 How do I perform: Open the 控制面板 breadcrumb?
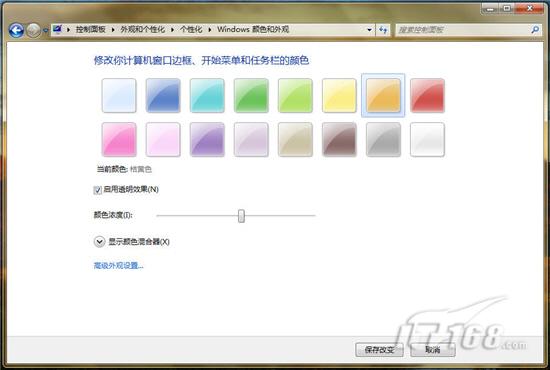(x=90, y=29)
